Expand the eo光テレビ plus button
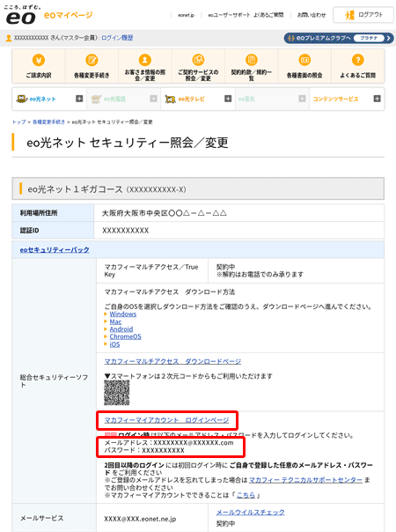The width and height of the screenshot is (396, 532). coord(228,99)
